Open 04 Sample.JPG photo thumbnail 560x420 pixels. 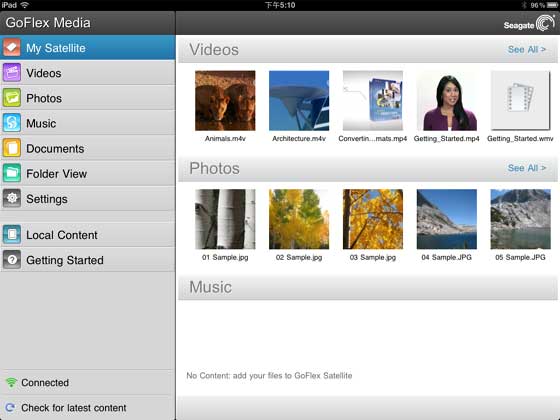(447, 219)
